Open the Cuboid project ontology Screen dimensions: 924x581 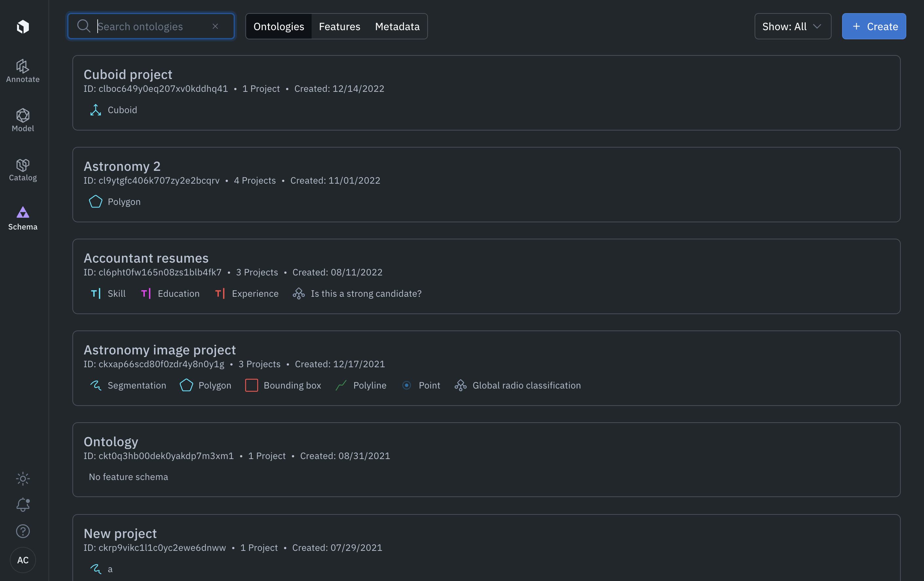(x=128, y=74)
